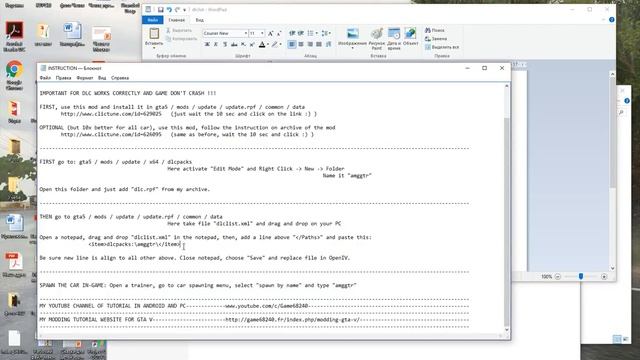Viewport: 640px width, 360px height.
Task: Apply strikethrough in WordPad font group
Action: [234, 44]
